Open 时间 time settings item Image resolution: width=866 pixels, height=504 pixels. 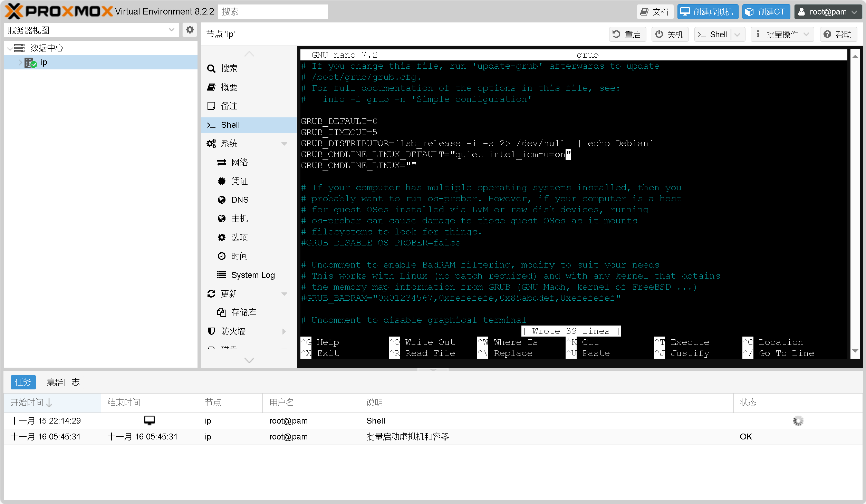click(249, 256)
